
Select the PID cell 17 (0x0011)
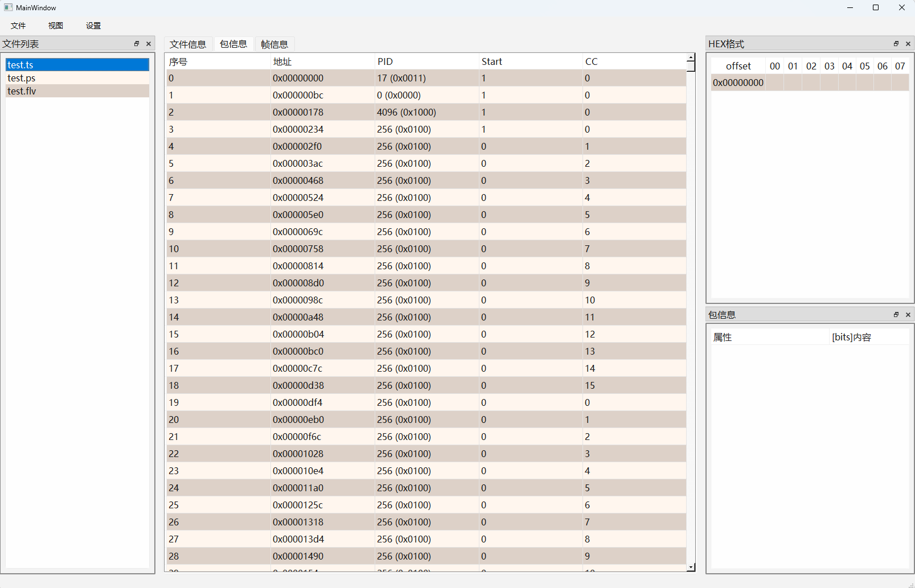click(x=426, y=78)
